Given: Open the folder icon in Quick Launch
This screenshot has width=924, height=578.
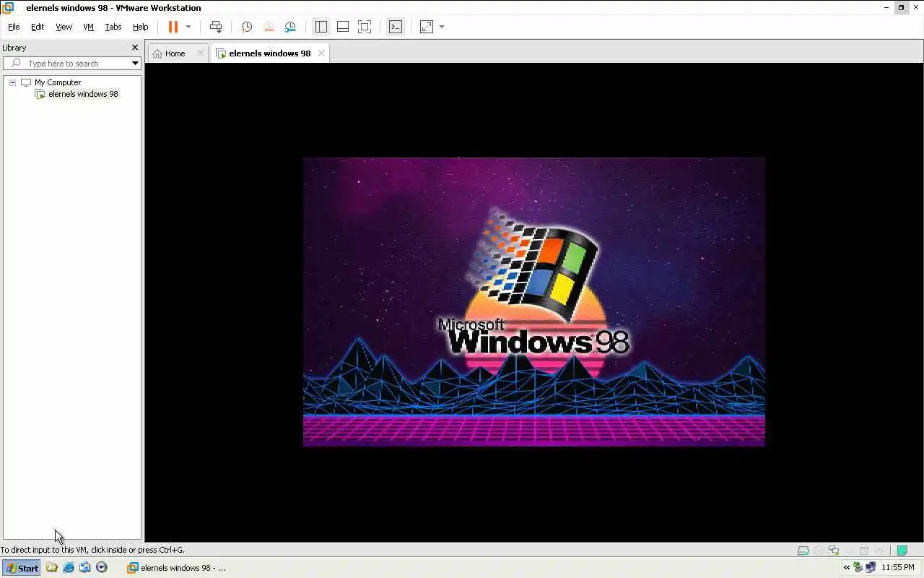Looking at the screenshot, I should pyautogui.click(x=52, y=568).
